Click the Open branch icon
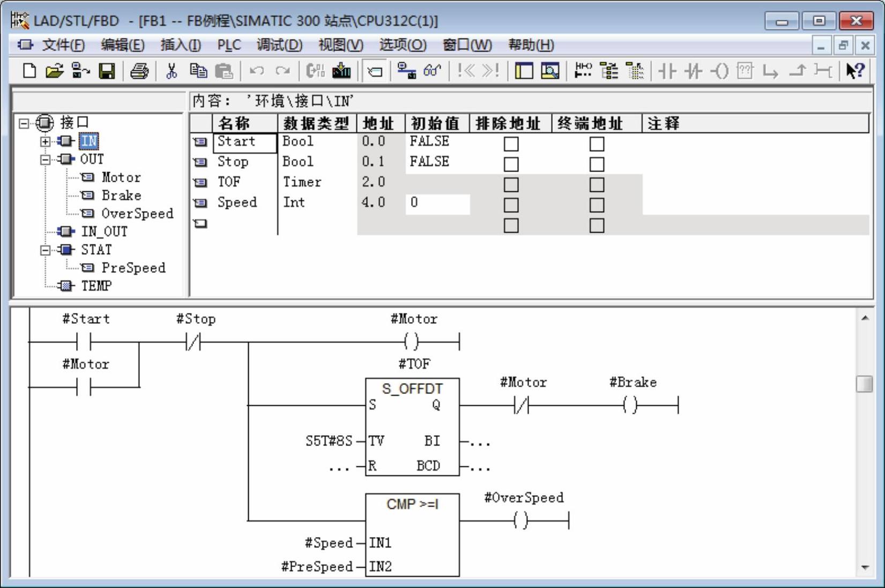This screenshot has height=588, width=885. point(770,71)
